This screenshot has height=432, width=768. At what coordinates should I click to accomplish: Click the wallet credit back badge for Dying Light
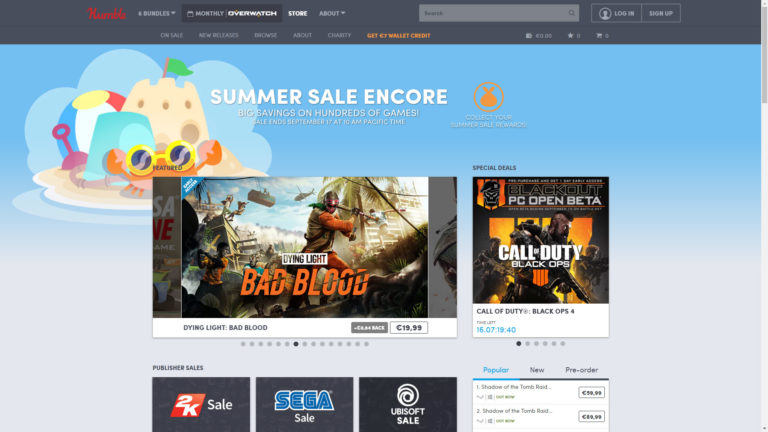point(369,328)
